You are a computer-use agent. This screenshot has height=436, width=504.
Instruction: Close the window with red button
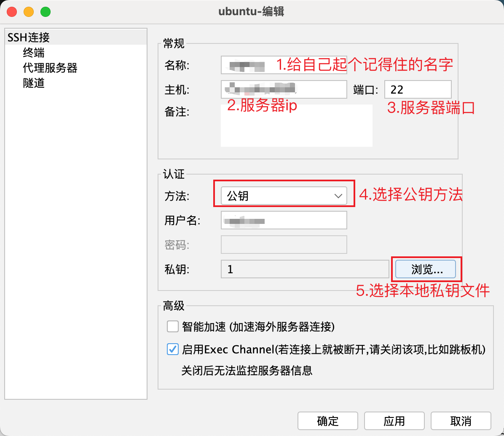(x=12, y=11)
